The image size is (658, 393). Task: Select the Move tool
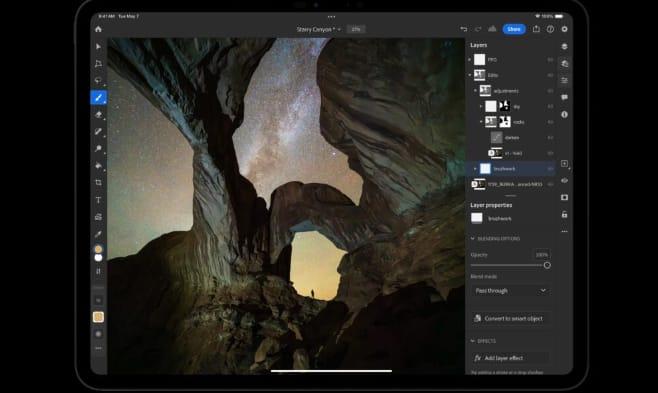point(98,47)
